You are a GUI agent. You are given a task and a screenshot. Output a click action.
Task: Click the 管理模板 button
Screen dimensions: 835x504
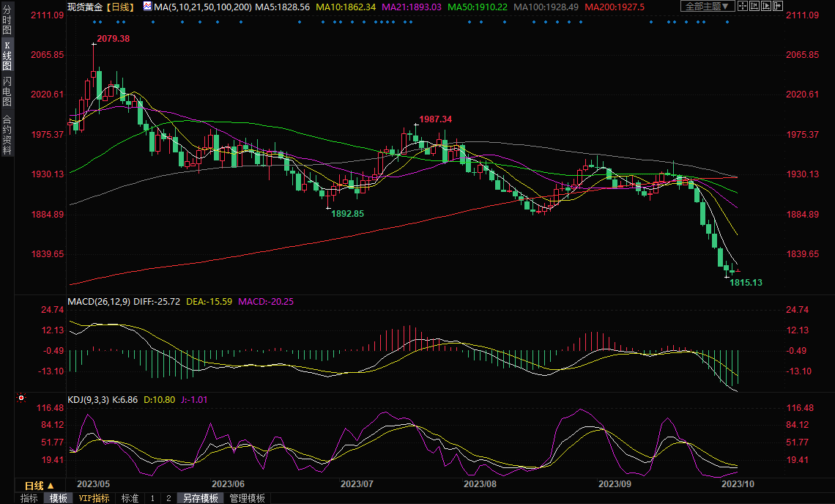coord(248,498)
